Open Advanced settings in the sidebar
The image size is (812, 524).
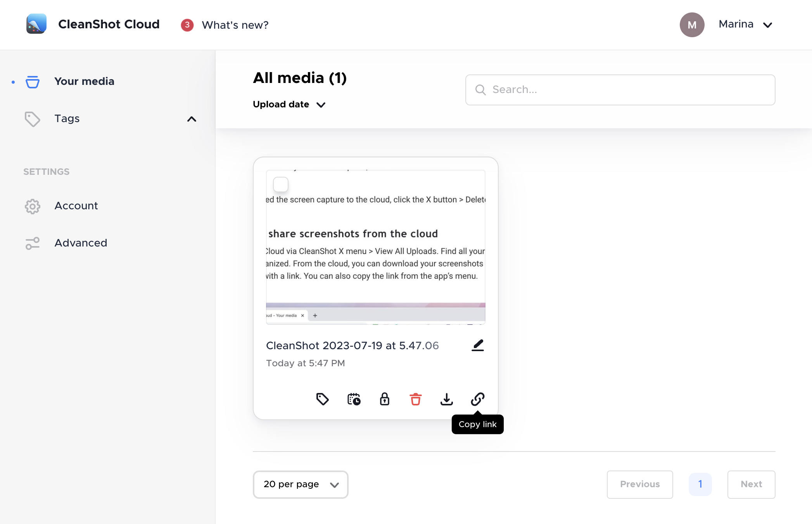tap(81, 243)
